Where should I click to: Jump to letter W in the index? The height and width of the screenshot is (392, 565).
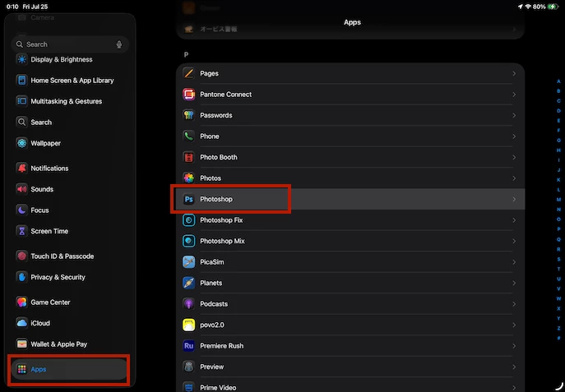coord(559,298)
